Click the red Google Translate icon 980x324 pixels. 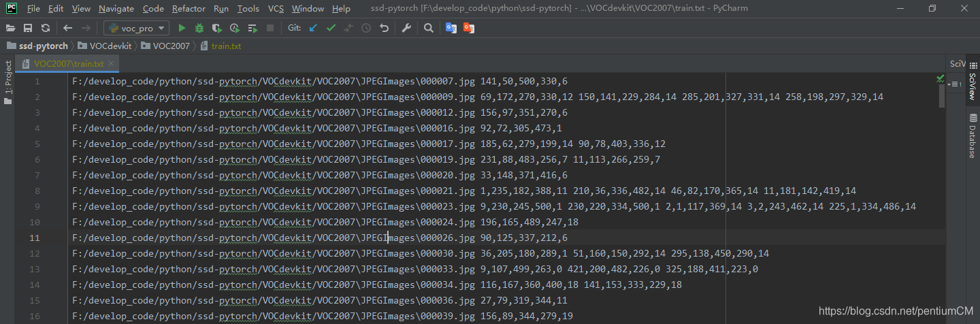point(468,28)
